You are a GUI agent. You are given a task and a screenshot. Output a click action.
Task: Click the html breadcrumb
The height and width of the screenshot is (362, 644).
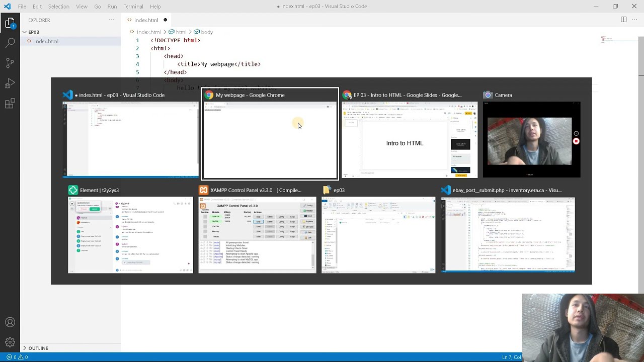(x=181, y=32)
